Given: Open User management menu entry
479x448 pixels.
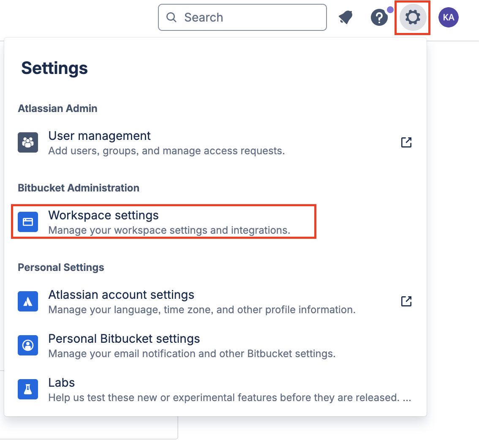Looking at the screenshot, I should [x=215, y=143].
